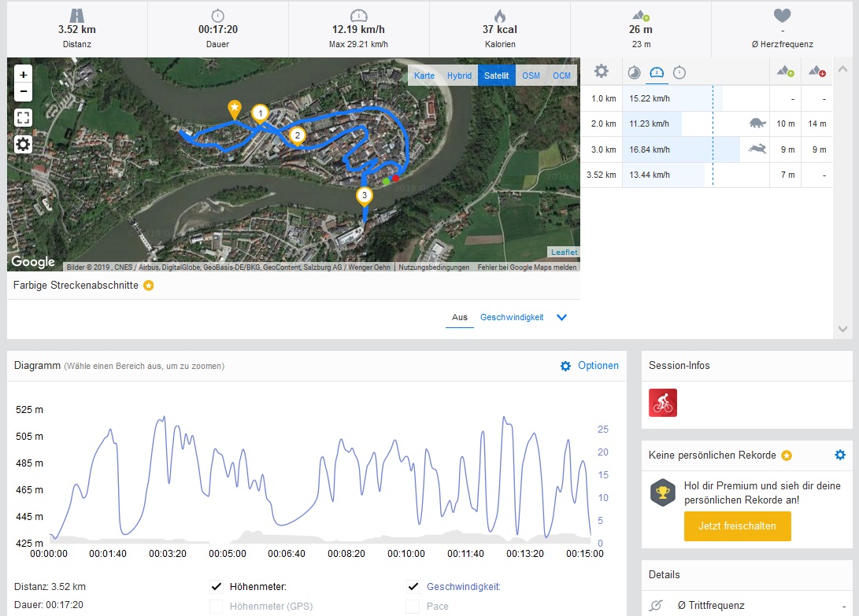Switch map to Karte view

(424, 76)
